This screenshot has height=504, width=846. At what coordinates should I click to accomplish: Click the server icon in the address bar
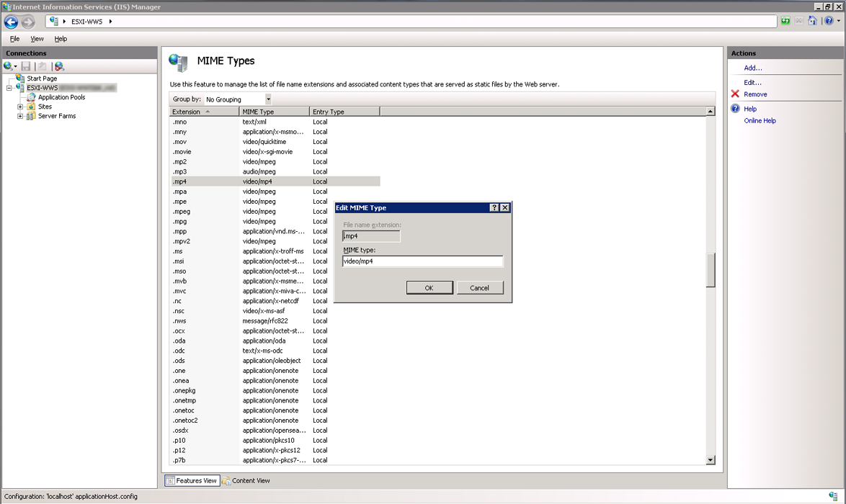[x=53, y=21]
